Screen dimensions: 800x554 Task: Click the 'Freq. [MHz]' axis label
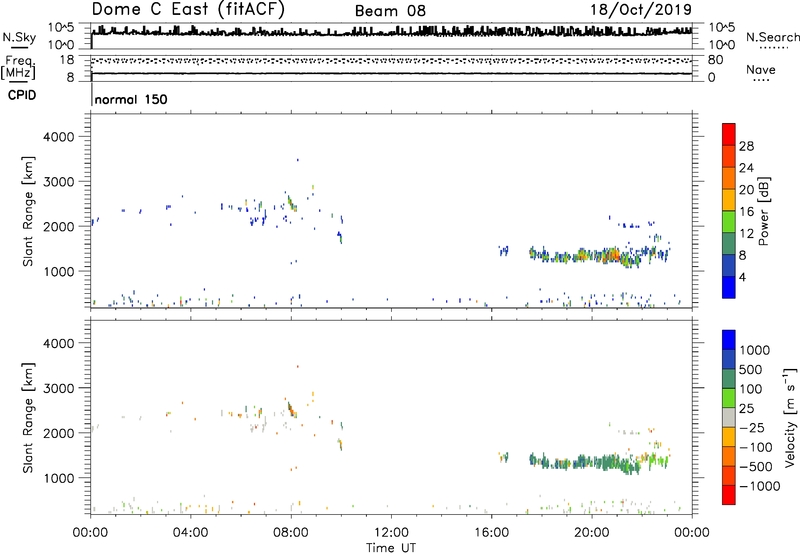18,68
